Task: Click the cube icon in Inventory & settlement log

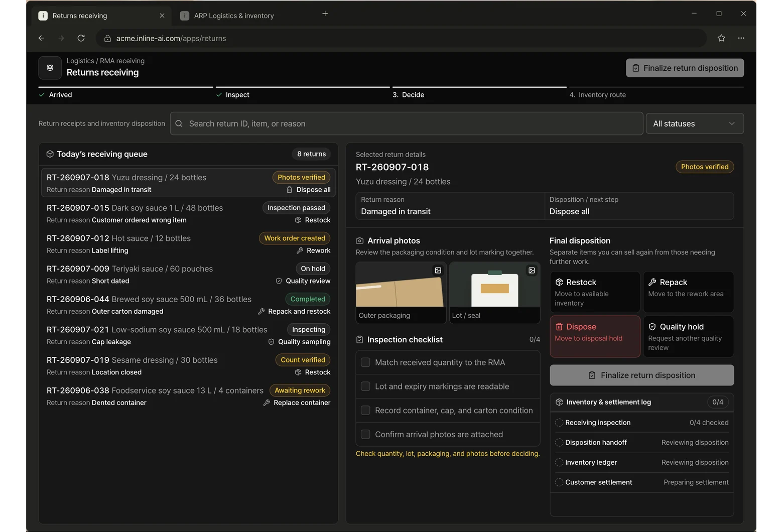Action: tap(559, 402)
